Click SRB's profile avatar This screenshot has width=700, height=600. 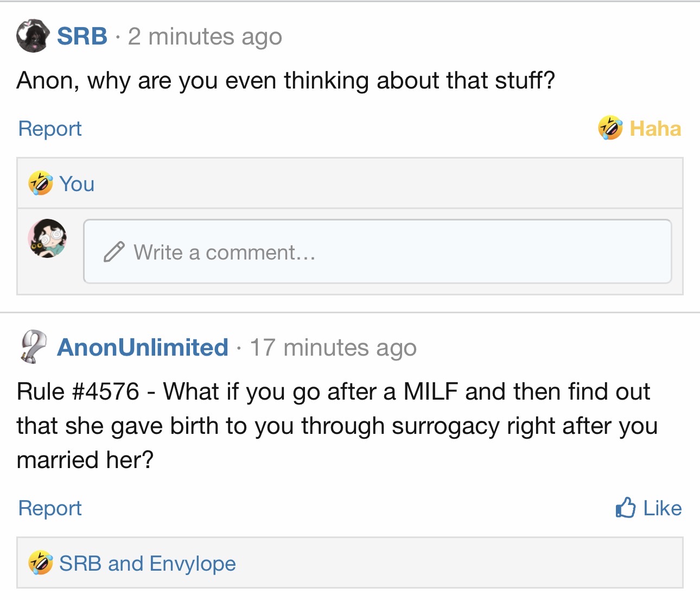pyautogui.click(x=33, y=36)
